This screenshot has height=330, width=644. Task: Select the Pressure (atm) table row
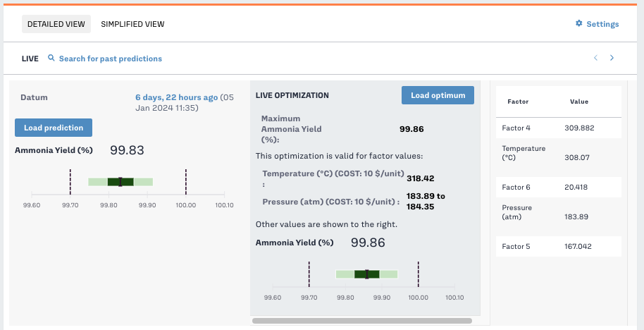pyautogui.click(x=558, y=212)
